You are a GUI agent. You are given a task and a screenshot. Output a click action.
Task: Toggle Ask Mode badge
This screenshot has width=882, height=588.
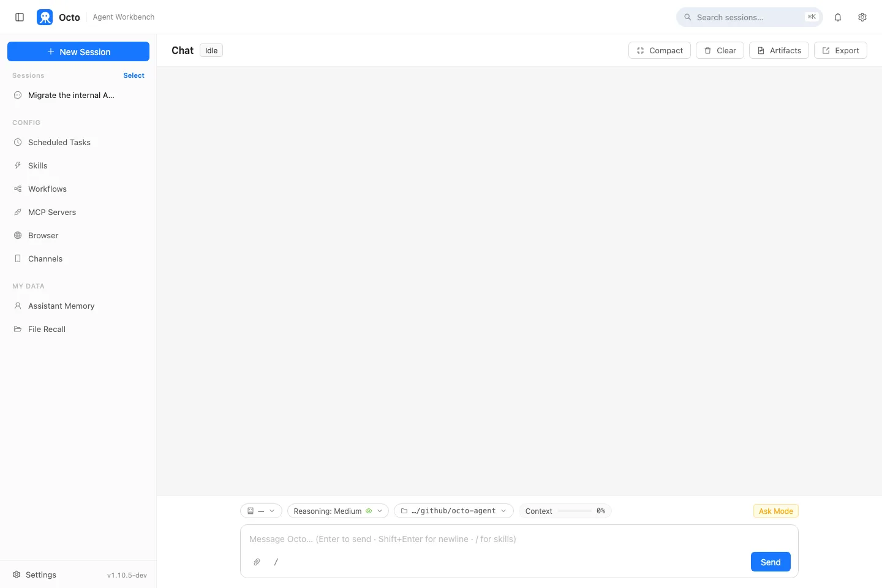pyautogui.click(x=775, y=511)
